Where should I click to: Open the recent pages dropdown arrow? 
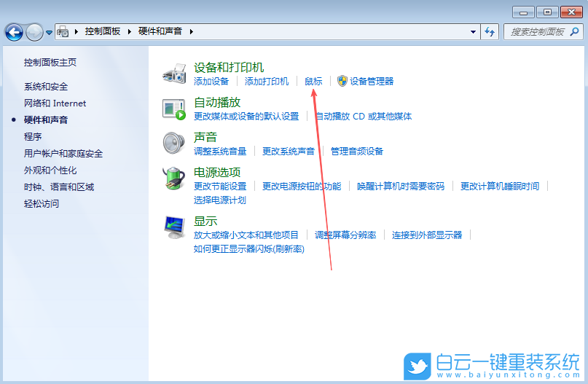[49, 33]
